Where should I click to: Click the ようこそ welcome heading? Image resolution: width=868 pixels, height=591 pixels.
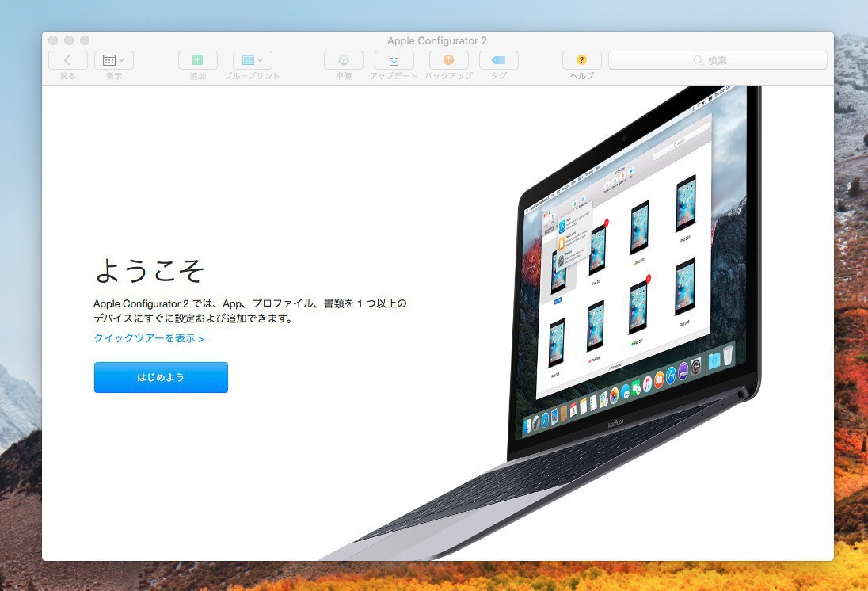click(x=150, y=271)
